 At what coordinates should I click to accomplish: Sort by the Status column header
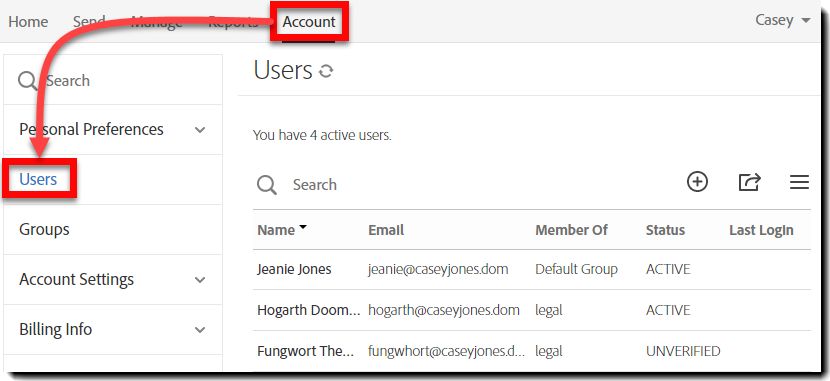pyautogui.click(x=665, y=230)
